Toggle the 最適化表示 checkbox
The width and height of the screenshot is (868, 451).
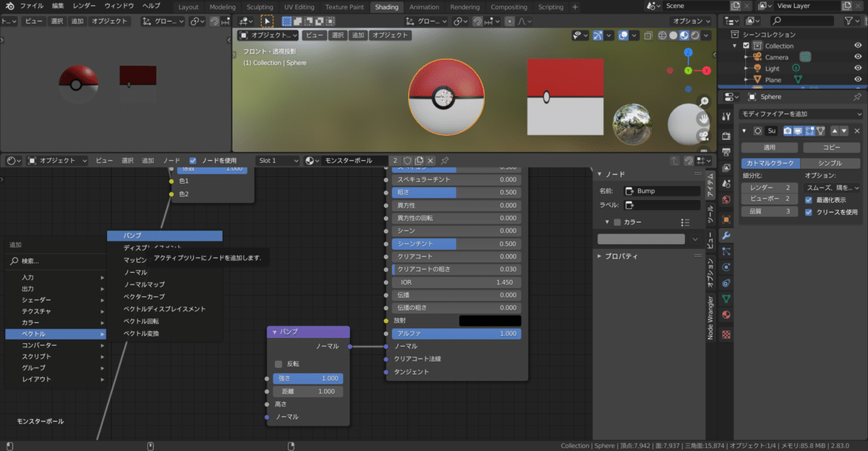click(809, 199)
